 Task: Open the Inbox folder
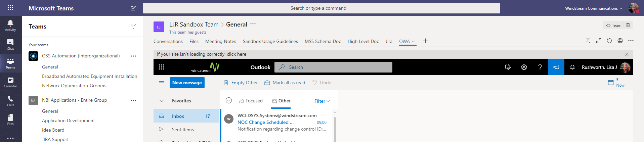pos(186,116)
